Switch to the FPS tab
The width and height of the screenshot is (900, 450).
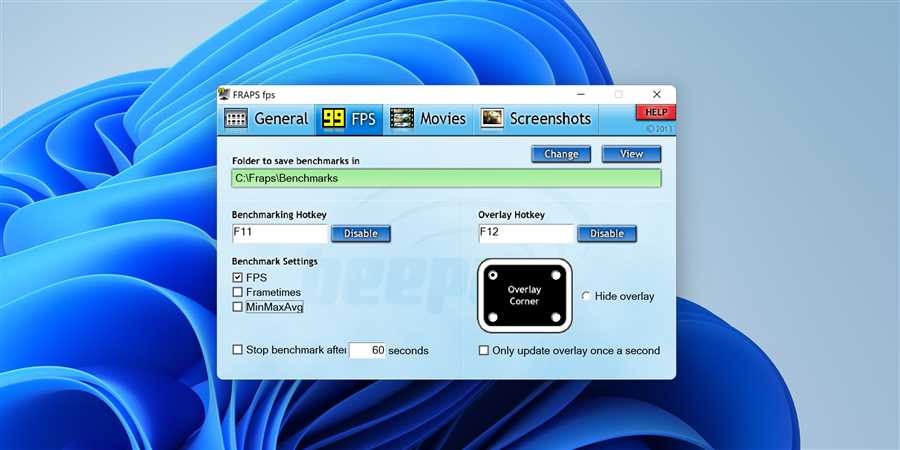[349, 119]
